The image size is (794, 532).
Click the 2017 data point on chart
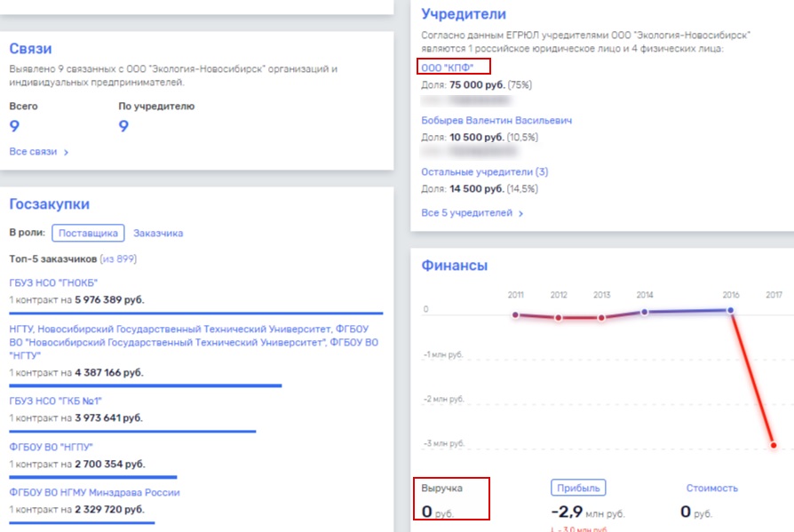click(774, 446)
